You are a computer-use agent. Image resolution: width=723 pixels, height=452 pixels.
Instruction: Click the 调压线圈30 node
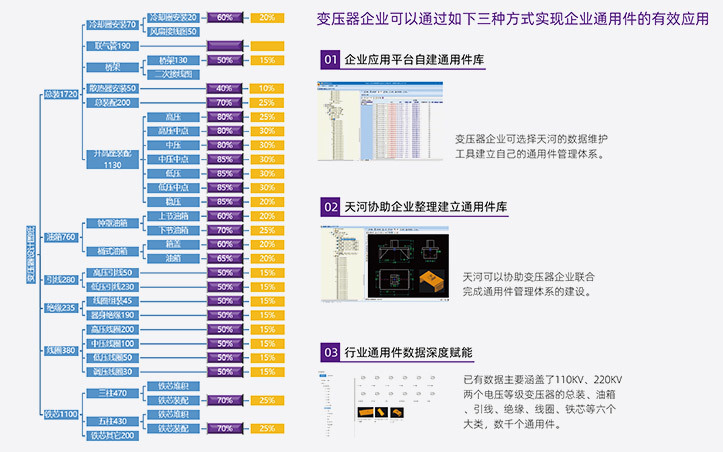(x=113, y=372)
